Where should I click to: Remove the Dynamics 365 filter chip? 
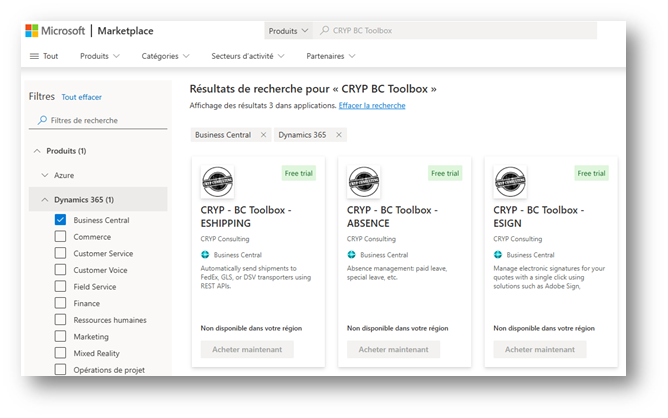coord(339,135)
